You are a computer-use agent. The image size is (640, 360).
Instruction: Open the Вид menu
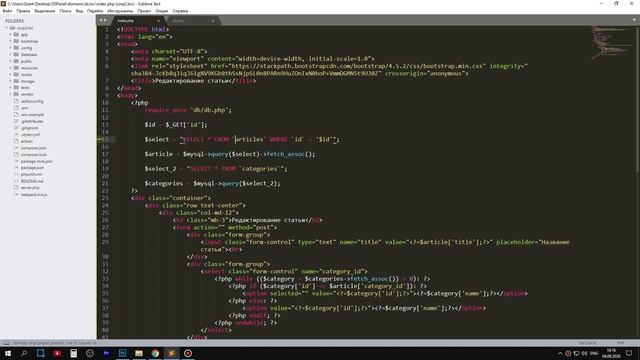pos(79,11)
